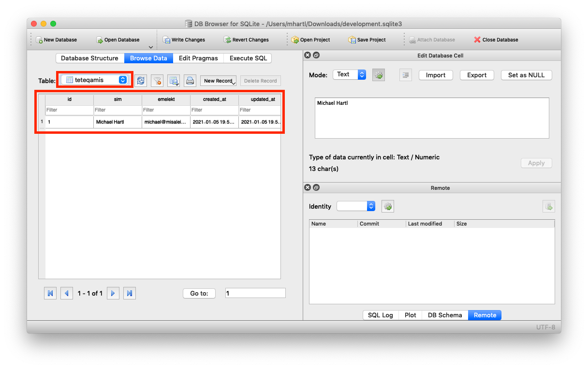Screen dimensions: 588x369
Task: Click the emelekt column header
Action: click(x=166, y=99)
